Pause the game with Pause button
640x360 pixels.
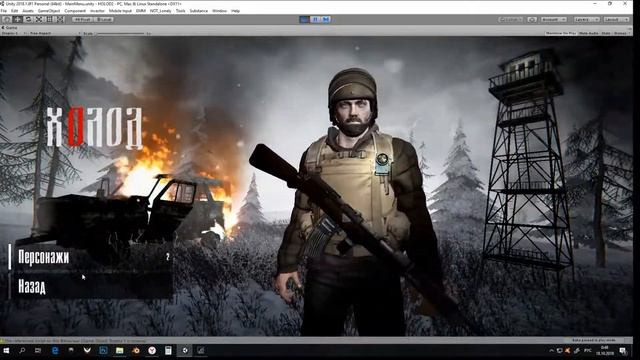[x=315, y=19]
